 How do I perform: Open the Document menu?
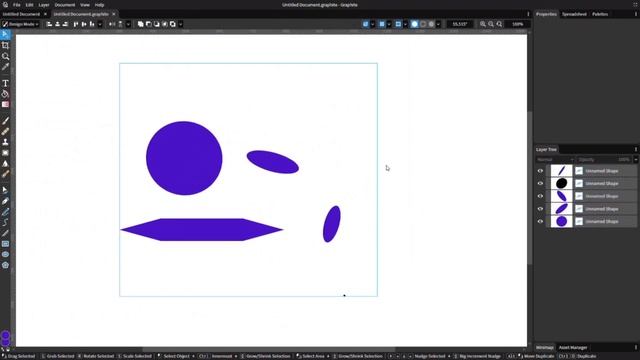pyautogui.click(x=64, y=5)
